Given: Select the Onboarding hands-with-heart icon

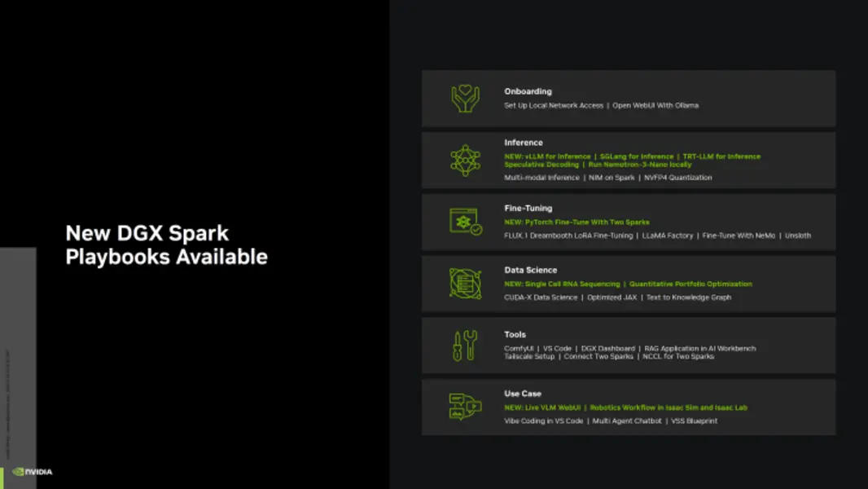Looking at the screenshot, I should [464, 98].
